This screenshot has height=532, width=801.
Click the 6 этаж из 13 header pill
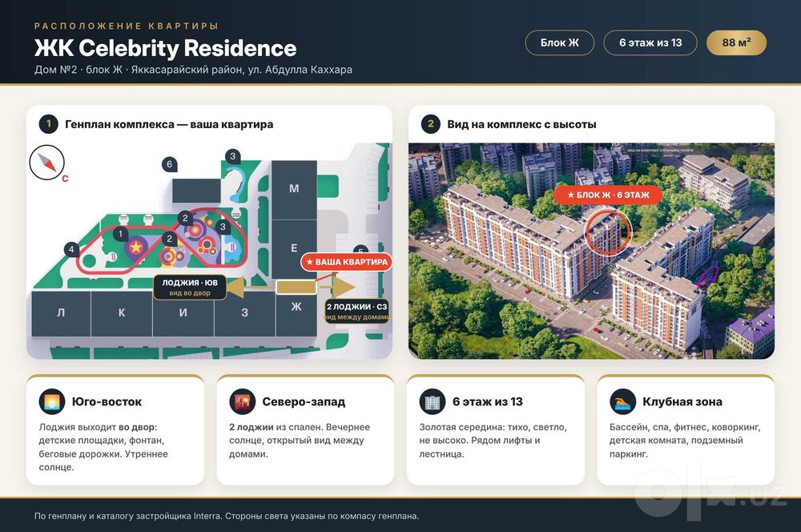click(x=650, y=43)
